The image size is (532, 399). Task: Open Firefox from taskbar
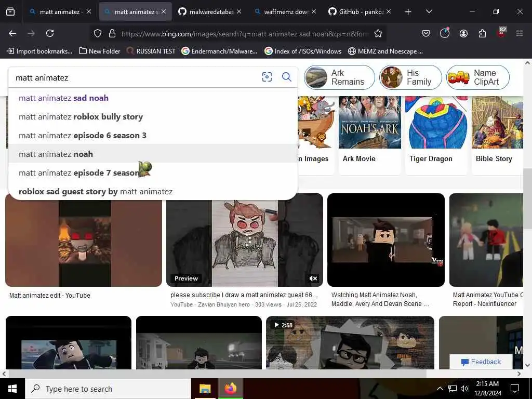(230, 389)
